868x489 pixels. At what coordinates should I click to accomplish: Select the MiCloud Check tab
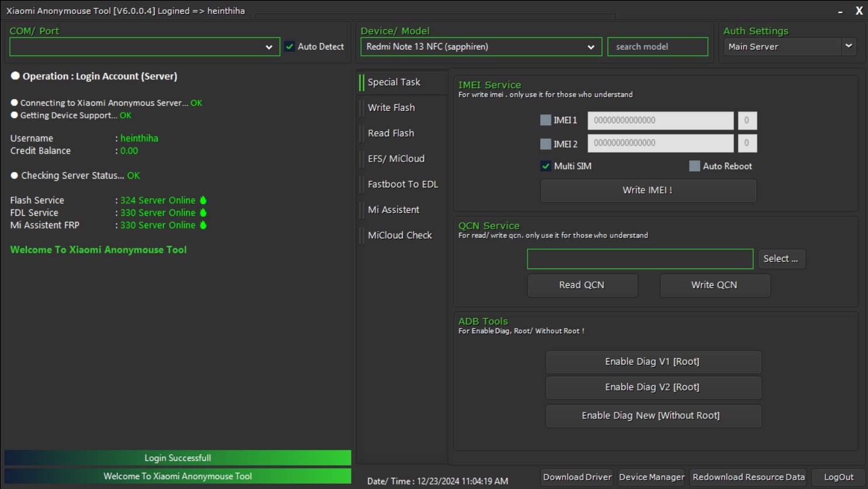tap(402, 235)
